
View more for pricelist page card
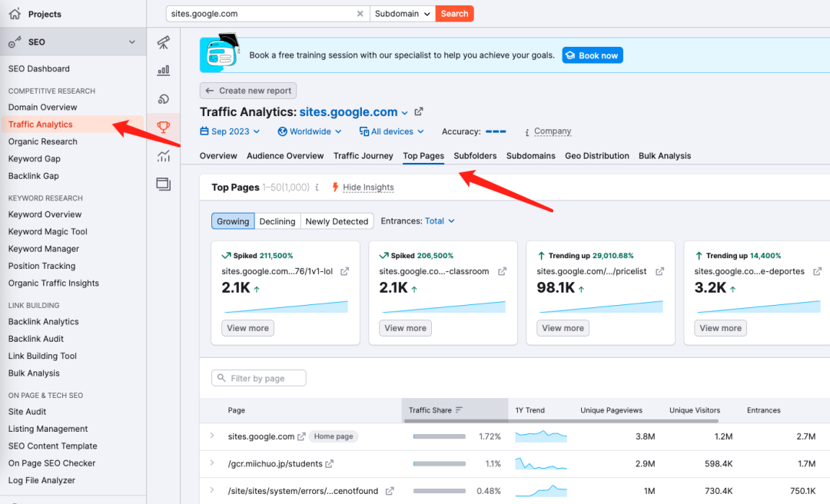(x=563, y=328)
